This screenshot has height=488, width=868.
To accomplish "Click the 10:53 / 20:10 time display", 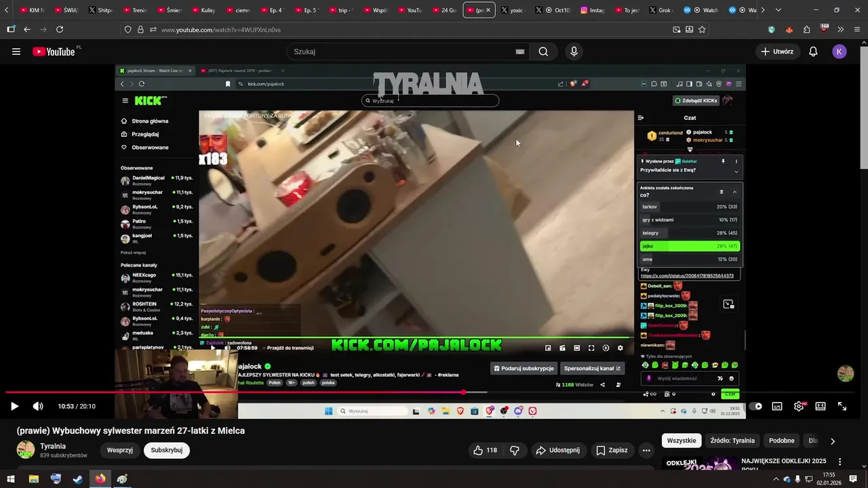I will [x=77, y=406].
